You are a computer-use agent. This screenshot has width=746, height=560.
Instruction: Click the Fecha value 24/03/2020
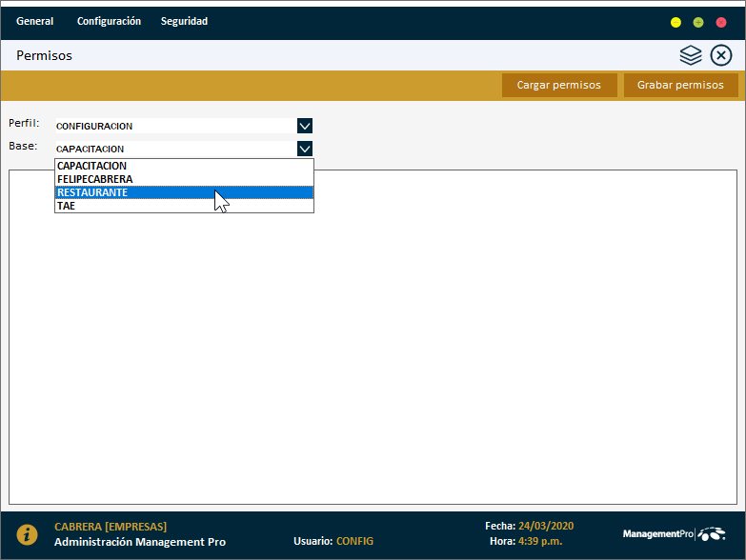click(x=546, y=526)
